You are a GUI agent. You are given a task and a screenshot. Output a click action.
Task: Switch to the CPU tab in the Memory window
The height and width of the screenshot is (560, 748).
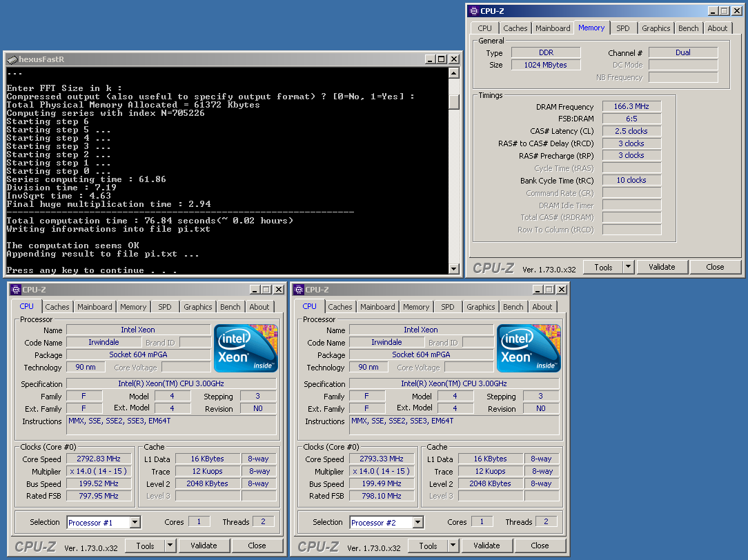point(484,28)
